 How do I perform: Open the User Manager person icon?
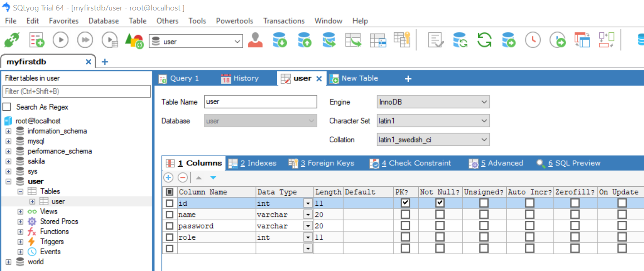(x=255, y=40)
